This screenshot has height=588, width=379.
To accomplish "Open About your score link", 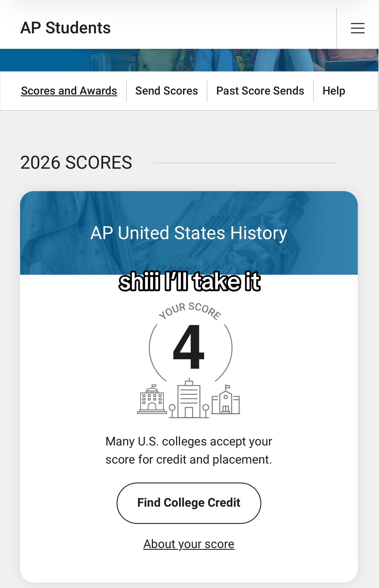I will click(x=189, y=544).
